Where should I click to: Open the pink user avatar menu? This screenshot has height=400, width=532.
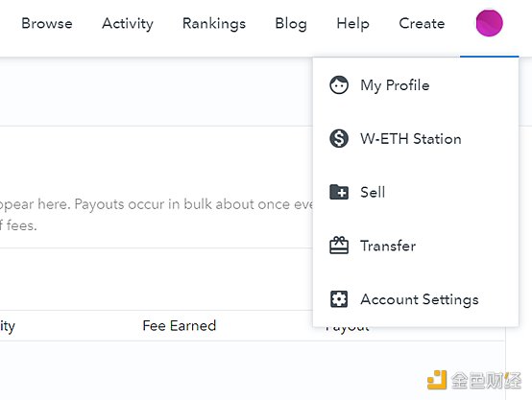coord(489,23)
